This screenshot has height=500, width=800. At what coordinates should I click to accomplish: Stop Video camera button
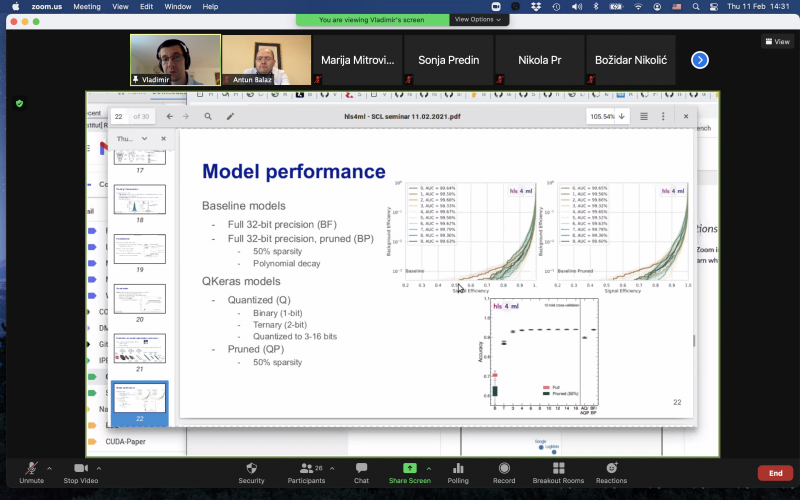(x=81, y=472)
